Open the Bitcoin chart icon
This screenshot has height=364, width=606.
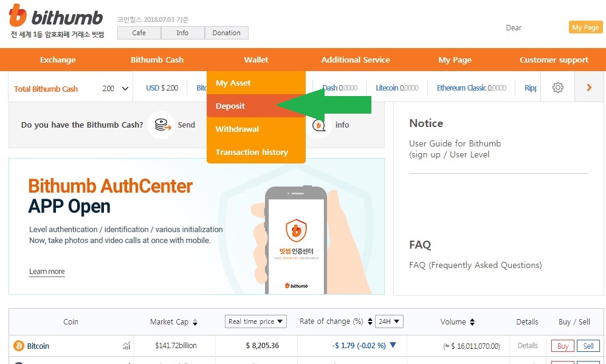pos(126,345)
